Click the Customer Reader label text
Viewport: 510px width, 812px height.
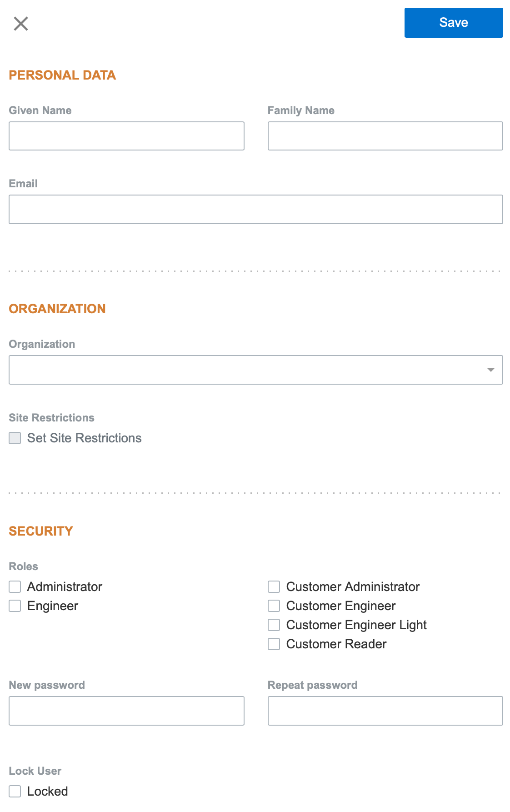click(336, 644)
